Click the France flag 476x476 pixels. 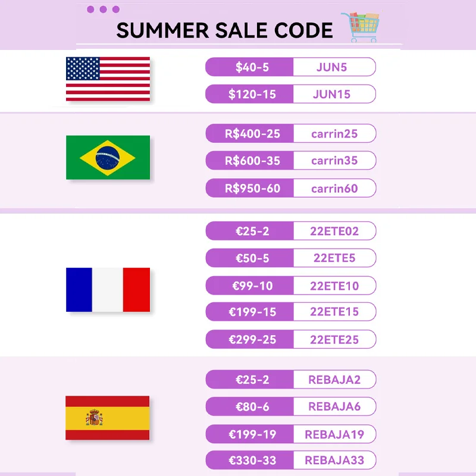[x=108, y=290]
